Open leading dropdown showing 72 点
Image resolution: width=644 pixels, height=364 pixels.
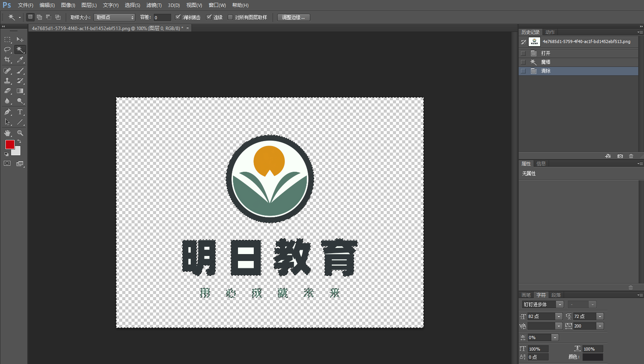[x=600, y=316]
